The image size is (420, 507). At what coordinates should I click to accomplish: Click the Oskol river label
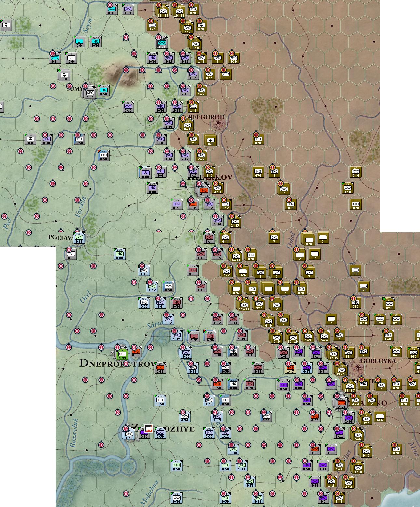(290, 240)
